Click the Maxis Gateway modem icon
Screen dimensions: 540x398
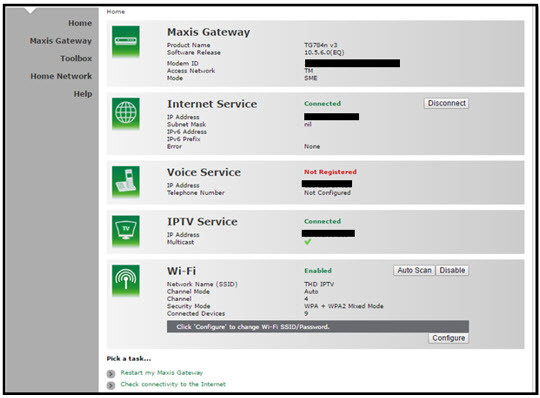126,41
